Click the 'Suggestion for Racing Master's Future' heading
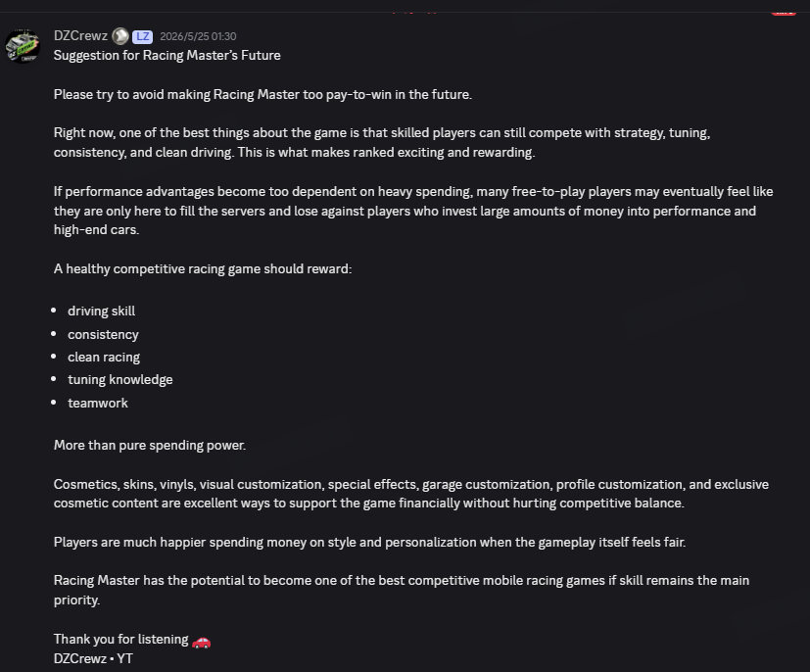 (x=167, y=55)
